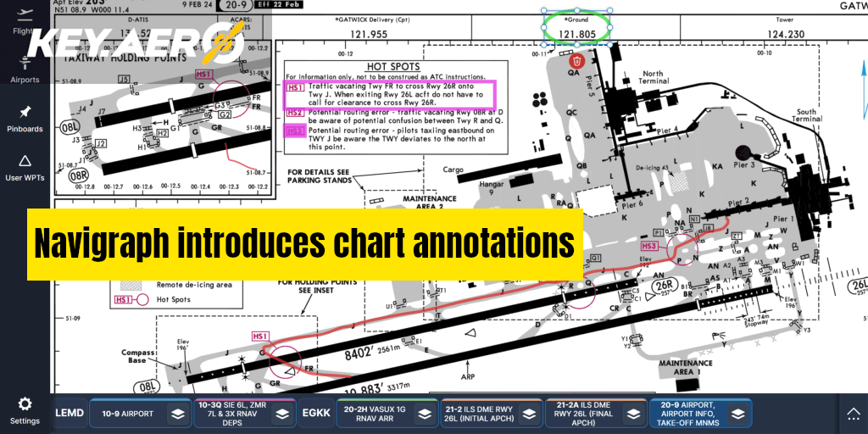Click Remote de-icing area legend entry
The image size is (868, 434).
[x=194, y=285]
